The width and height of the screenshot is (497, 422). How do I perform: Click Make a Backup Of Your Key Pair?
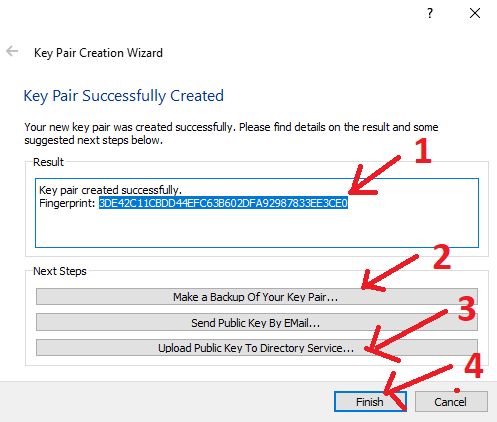pyautogui.click(x=257, y=297)
